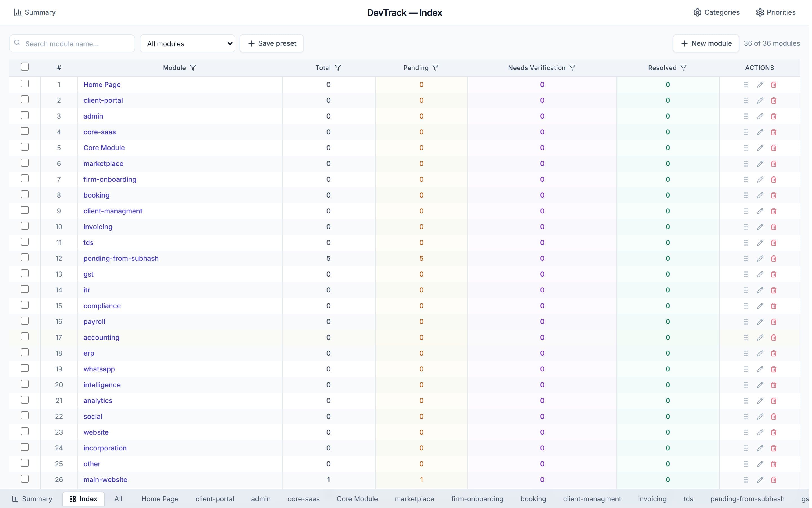Delete the incorporation module
The width and height of the screenshot is (812, 508).
pyautogui.click(x=773, y=448)
